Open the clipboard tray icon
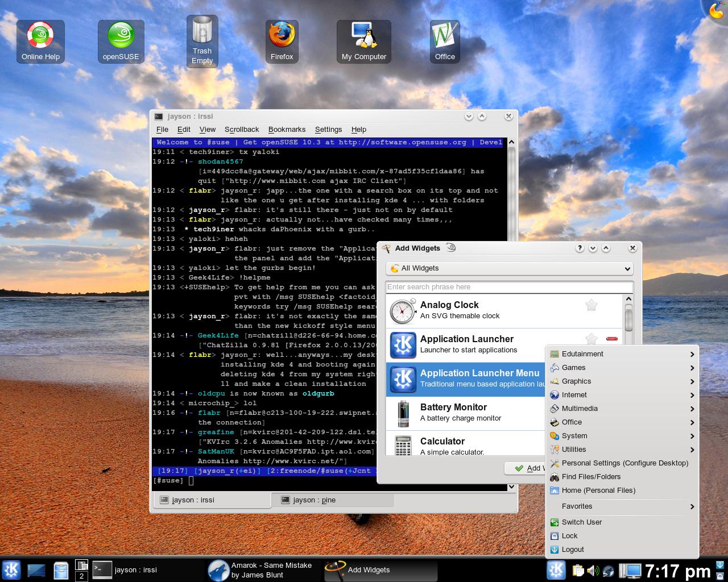 [578, 570]
